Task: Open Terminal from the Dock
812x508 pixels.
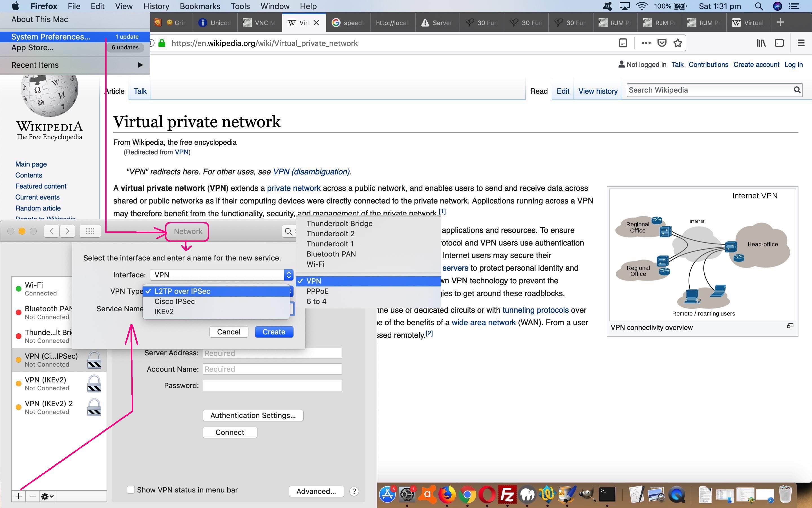Action: pos(607,494)
